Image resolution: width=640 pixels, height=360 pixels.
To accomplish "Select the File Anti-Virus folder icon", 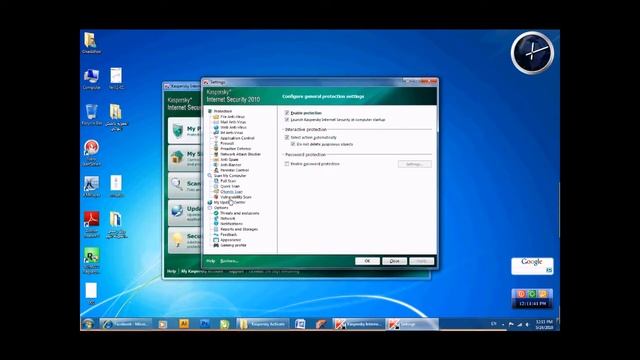I will pyautogui.click(x=216, y=117).
